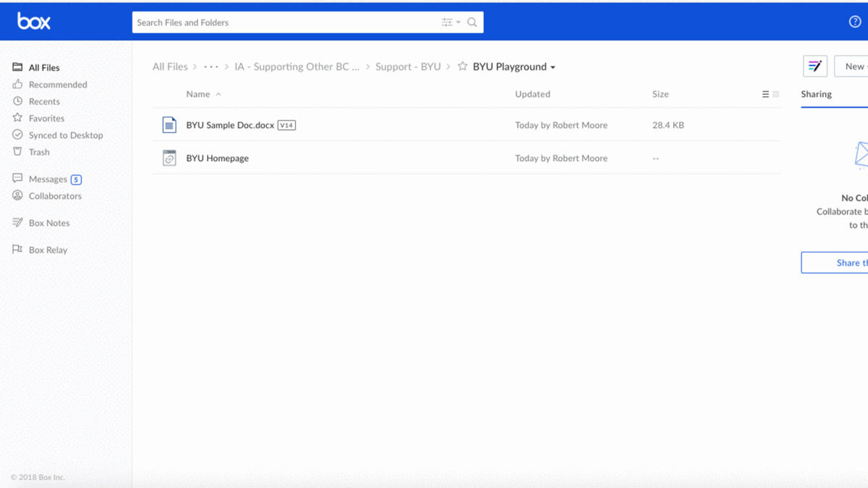Viewport: 868px width, 488px height.
Task: Click the Recents clock icon
Action: point(17,101)
